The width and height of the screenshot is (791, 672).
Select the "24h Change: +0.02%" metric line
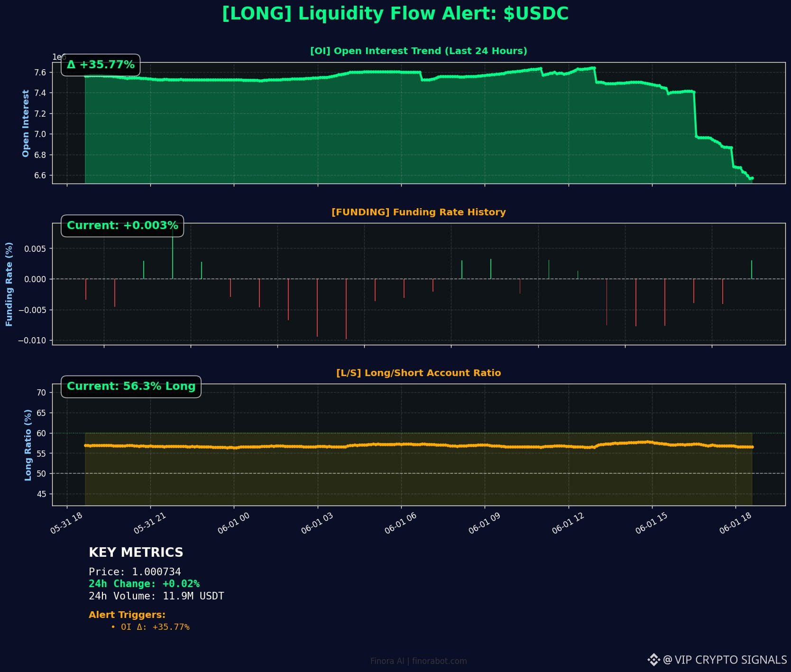pos(144,584)
